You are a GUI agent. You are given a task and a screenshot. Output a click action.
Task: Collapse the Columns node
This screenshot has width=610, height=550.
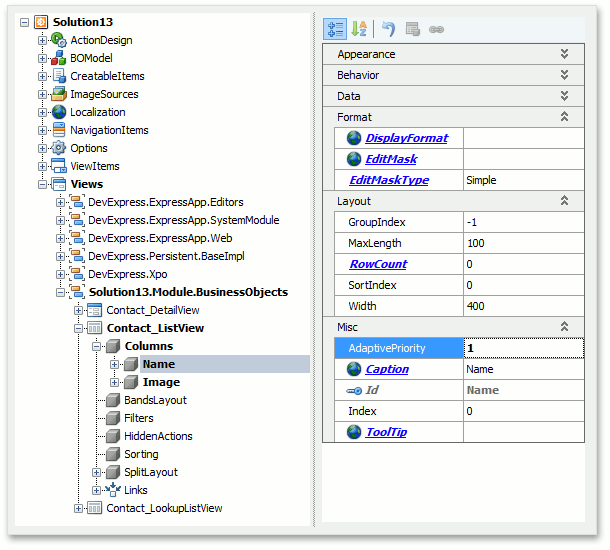[96, 346]
